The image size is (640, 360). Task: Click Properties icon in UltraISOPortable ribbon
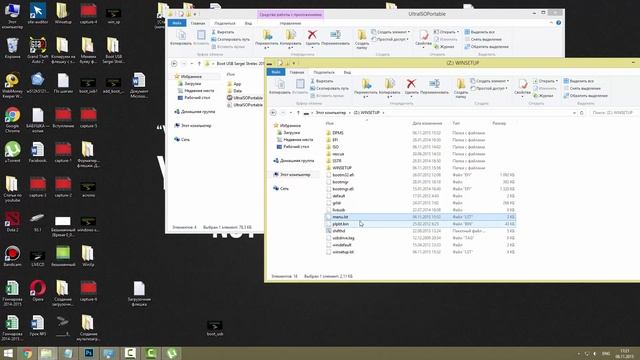pyautogui.click(x=424, y=35)
